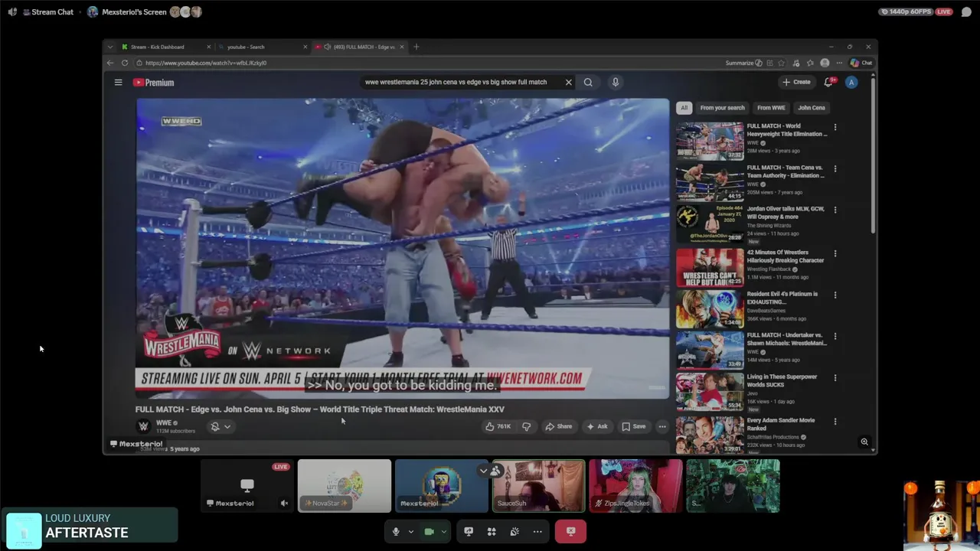This screenshot has height=551, width=980.
Task: Toggle Stream Chat speaker icon
Action: point(12,11)
